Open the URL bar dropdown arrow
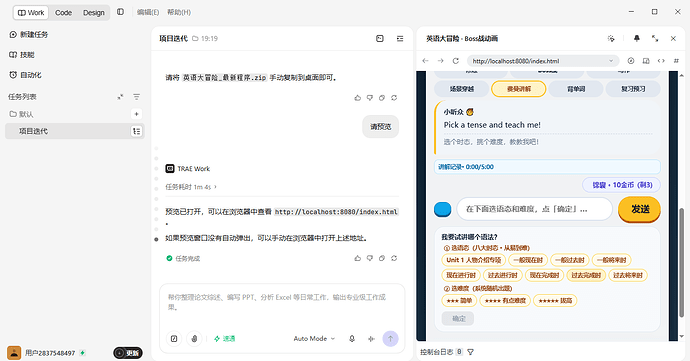 pos(611,61)
